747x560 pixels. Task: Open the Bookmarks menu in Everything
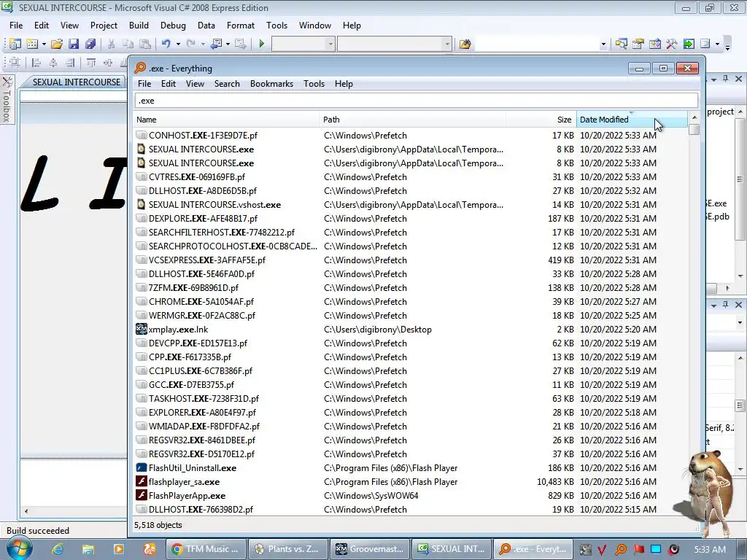point(271,84)
